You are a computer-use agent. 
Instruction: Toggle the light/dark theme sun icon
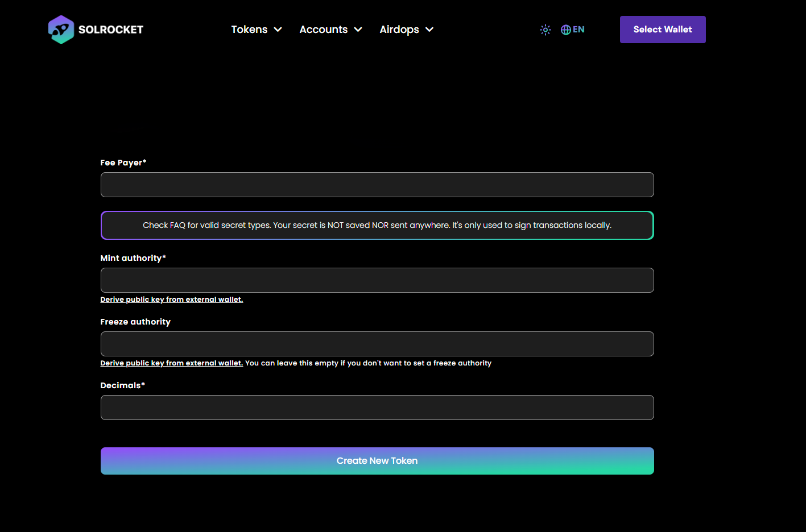545,30
